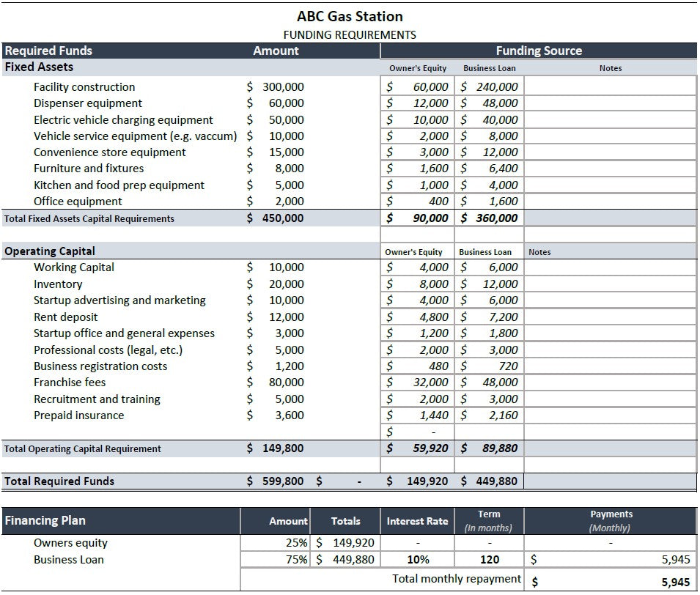
Task: Click the Notes cell for Facility construction
Action: (x=610, y=86)
